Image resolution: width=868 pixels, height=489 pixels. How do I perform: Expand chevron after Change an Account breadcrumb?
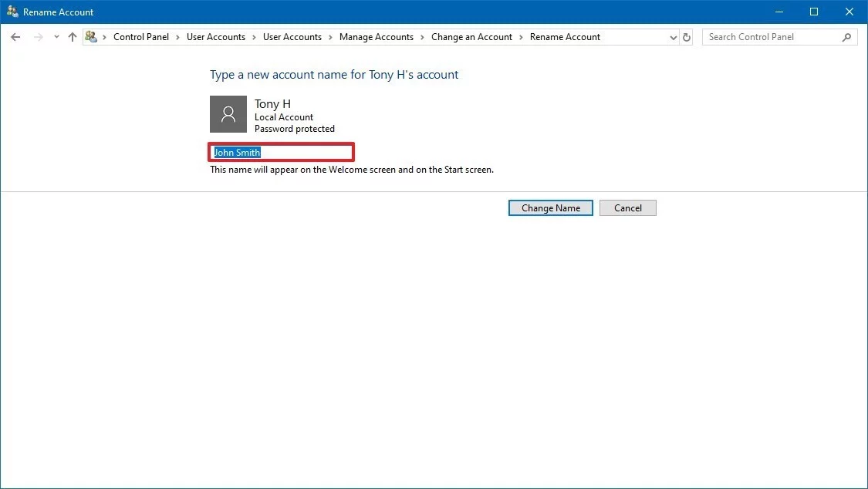coord(521,37)
